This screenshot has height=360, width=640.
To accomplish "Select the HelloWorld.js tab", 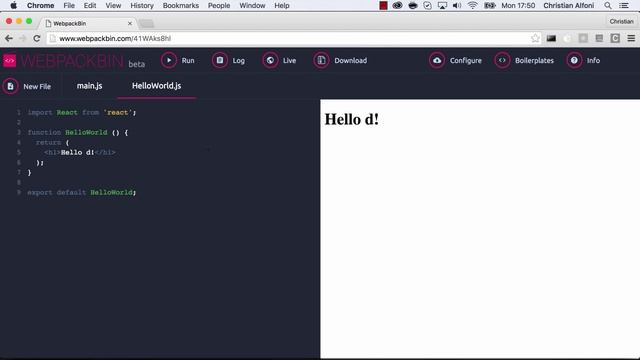I will pyautogui.click(x=156, y=86).
